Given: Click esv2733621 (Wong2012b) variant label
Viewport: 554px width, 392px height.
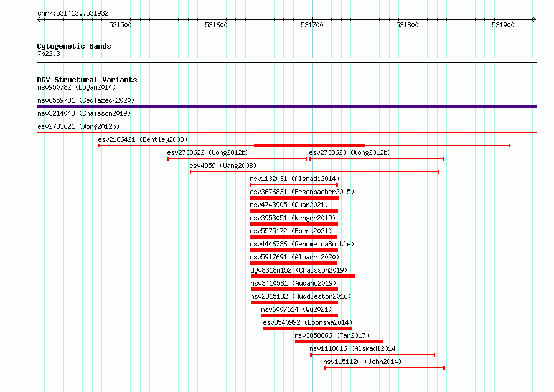Looking at the screenshot, I should pyautogui.click(x=78, y=126).
